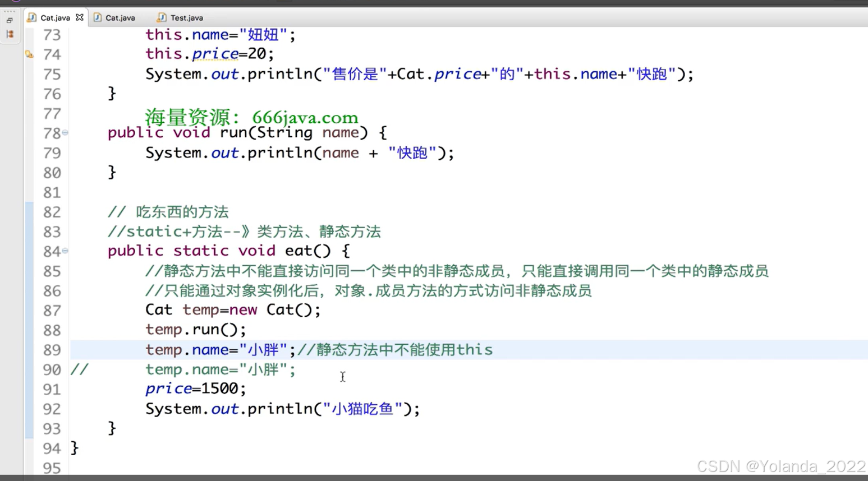868x481 pixels.
Task: Close the active Cat.java editor tab
Action: tap(80, 17)
